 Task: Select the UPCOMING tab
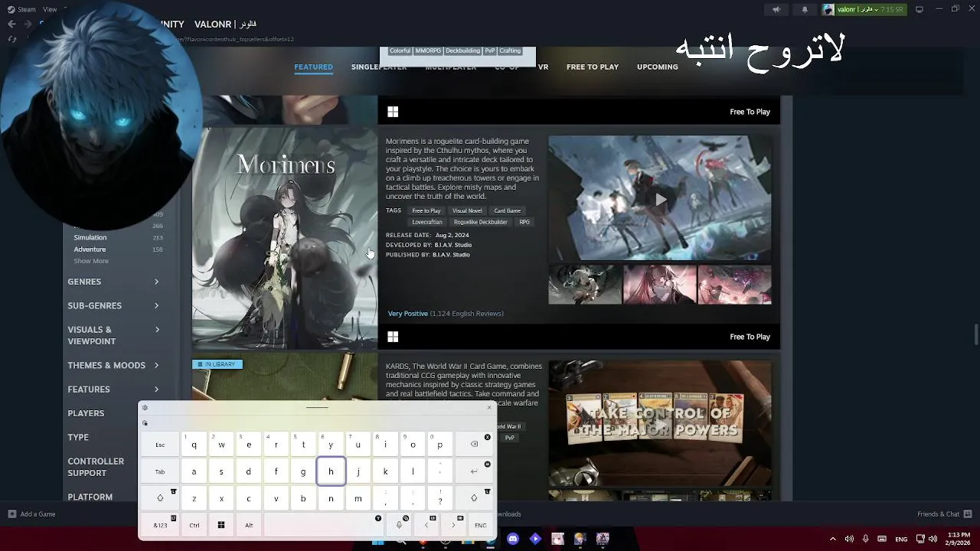[657, 67]
